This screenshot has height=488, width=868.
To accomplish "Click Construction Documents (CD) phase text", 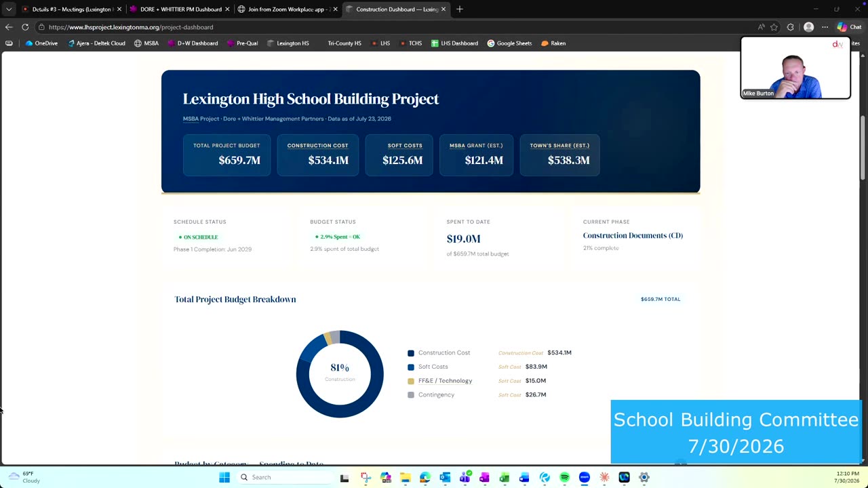I will click(x=633, y=235).
